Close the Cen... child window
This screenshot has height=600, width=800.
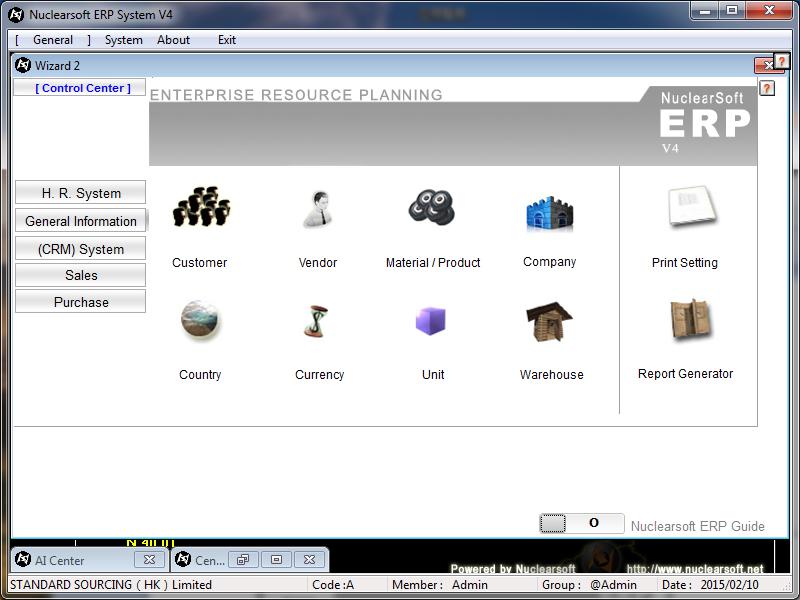tap(309, 560)
